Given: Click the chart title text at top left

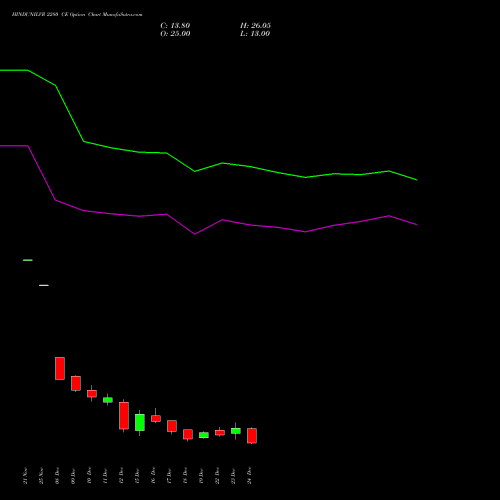Looking at the screenshot, I should pos(77,14).
